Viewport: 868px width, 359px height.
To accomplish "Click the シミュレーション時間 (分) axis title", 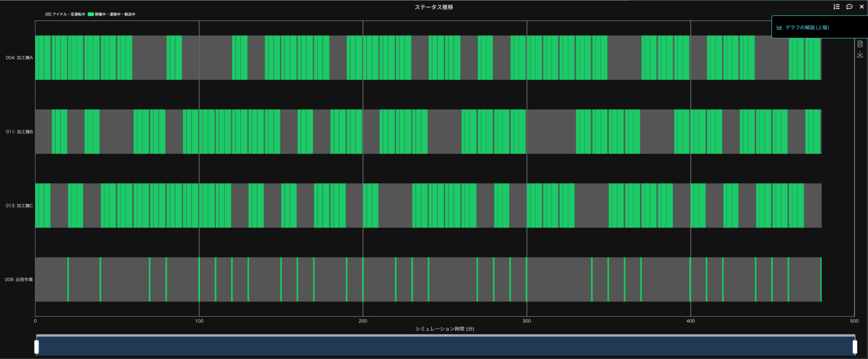I will tap(445, 328).
